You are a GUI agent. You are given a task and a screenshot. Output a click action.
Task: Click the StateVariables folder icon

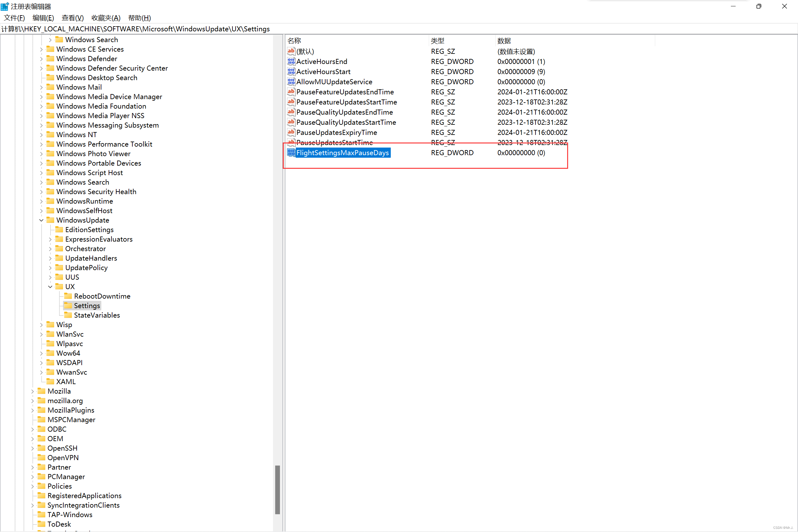coord(68,315)
